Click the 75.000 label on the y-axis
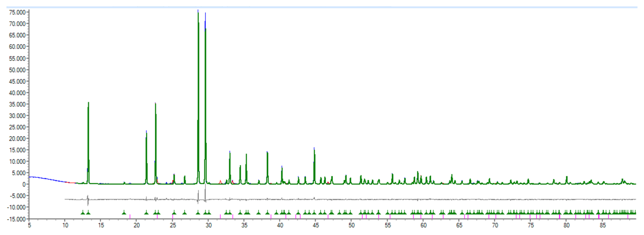This screenshot has width=644, height=235. click(17, 12)
